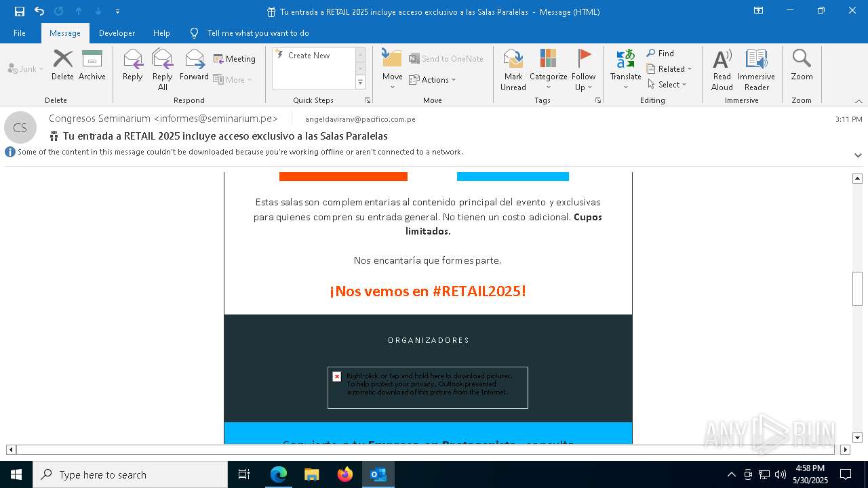Open More respond actions dropdown
The width and height of the screenshot is (868, 488).
click(x=233, y=79)
